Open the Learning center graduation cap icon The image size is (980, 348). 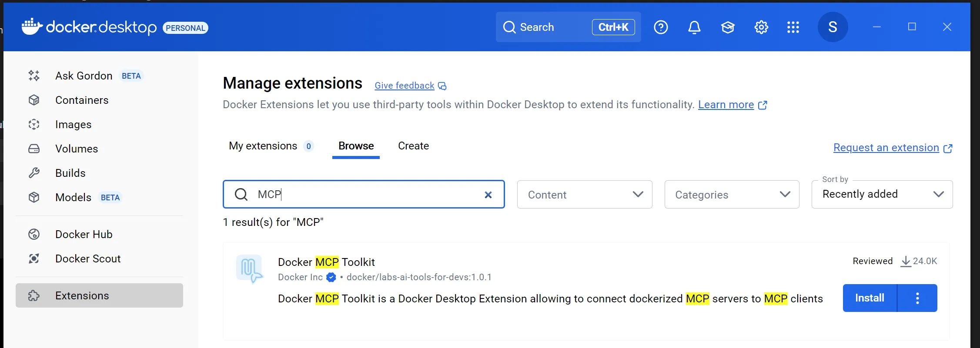point(728,27)
